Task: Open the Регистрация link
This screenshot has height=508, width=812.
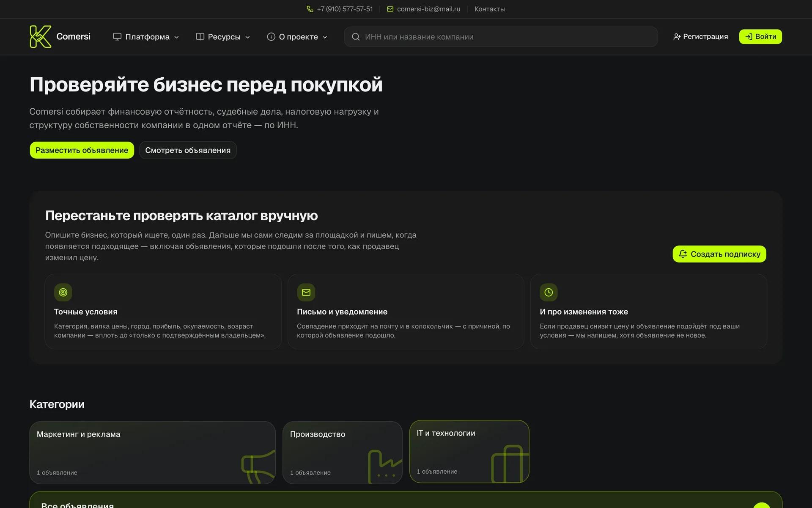Action: pos(700,37)
